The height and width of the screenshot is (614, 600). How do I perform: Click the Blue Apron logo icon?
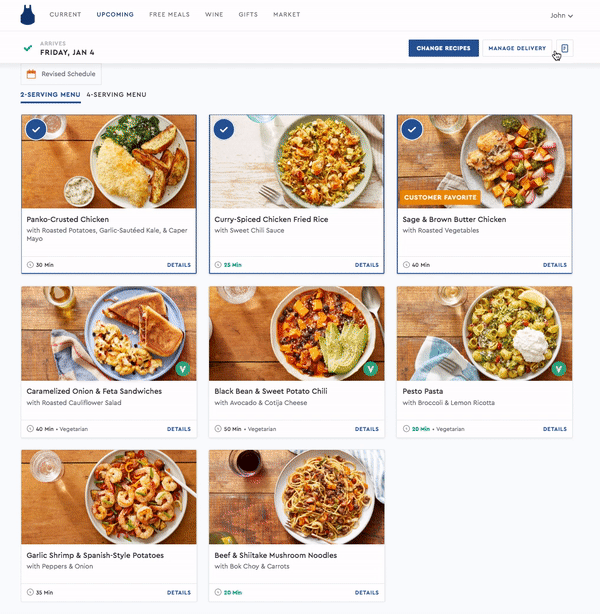click(27, 15)
